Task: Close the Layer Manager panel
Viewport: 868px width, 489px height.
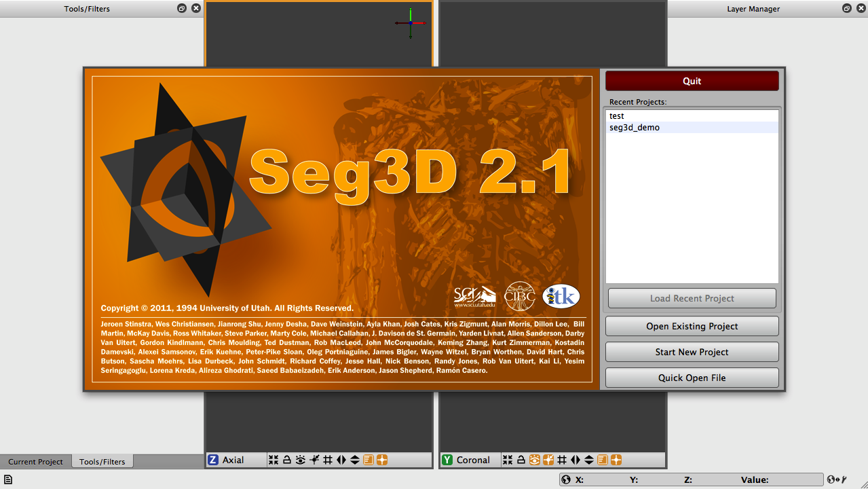Action: [861, 8]
